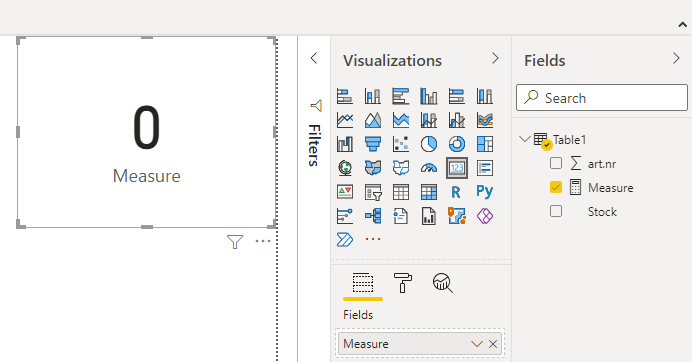Select the Map globe visual

[345, 168]
